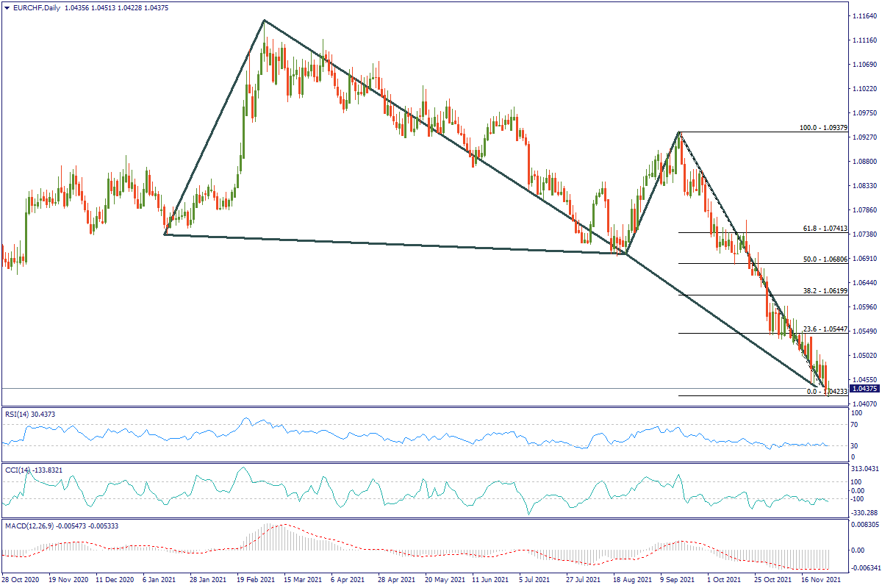
Task: Click the 38.2 - 1.06199 Fibonacci label
Action: click(x=825, y=291)
